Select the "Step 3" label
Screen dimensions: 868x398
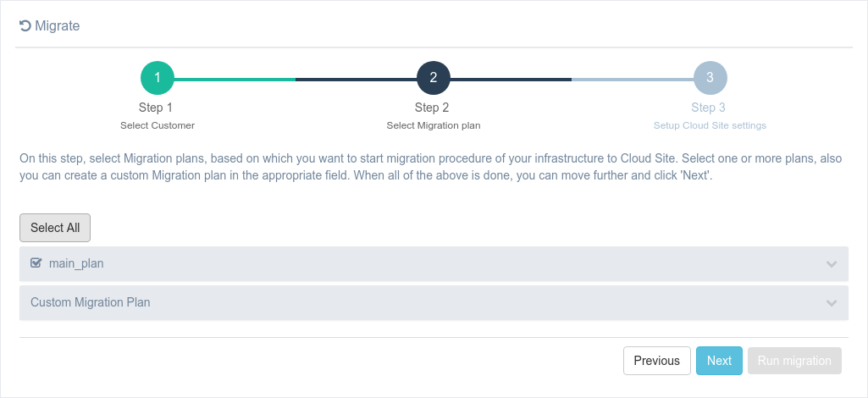[x=708, y=108]
